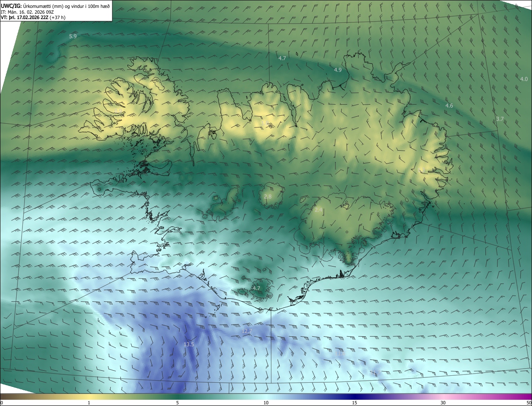Select the initialization time 'IT: Mán. 16. 02. 2026 09Z'
The image size is (532, 406).
click(27, 12)
